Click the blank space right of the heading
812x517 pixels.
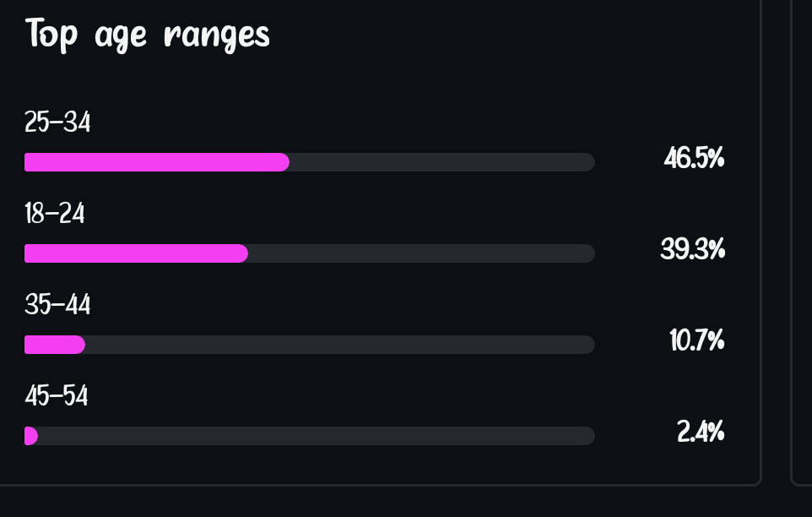click(x=506, y=35)
